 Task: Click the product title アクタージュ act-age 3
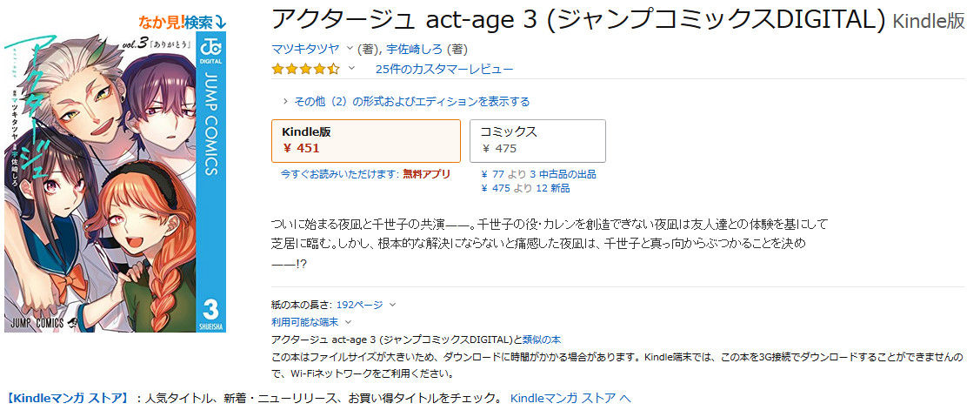(x=578, y=19)
